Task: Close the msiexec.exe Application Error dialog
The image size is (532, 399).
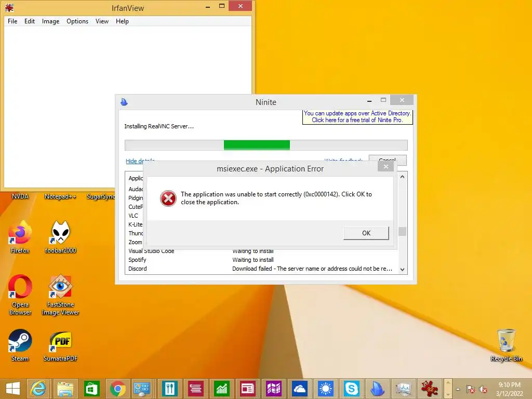Action: click(x=386, y=167)
